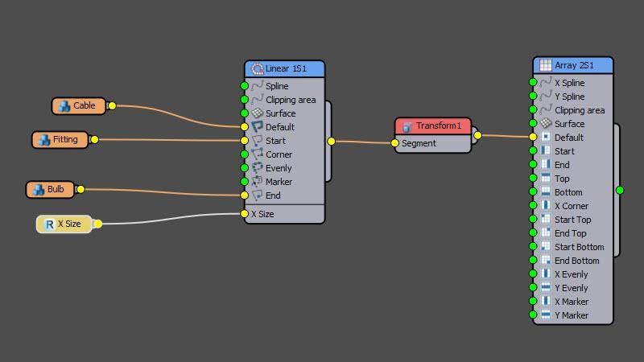Click the Transform1 operator icon
The height and width of the screenshot is (362, 644).
[x=407, y=126]
